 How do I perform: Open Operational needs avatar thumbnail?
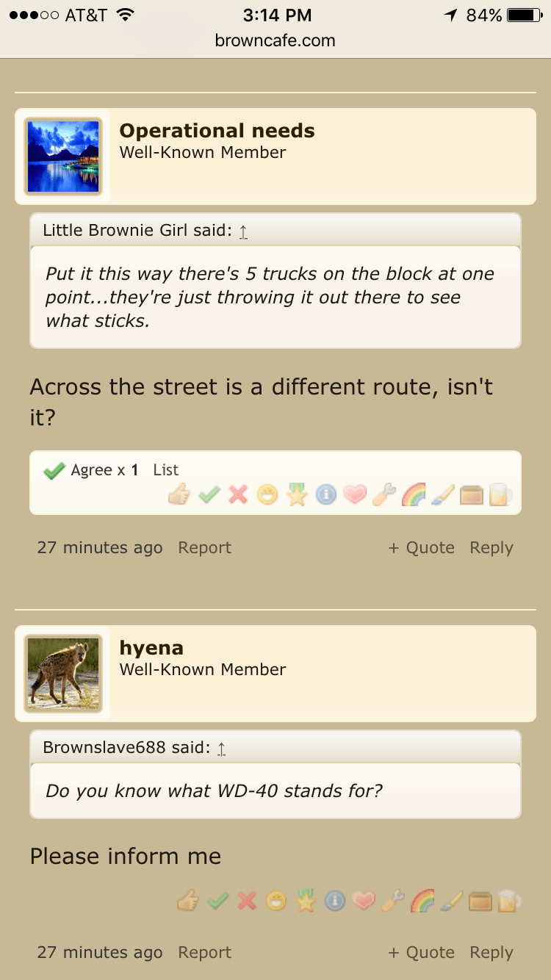pos(63,156)
